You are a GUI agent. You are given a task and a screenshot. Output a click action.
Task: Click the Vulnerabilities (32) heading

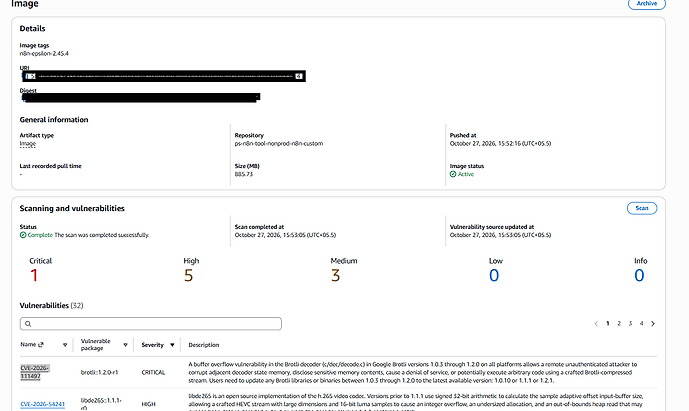51,306
